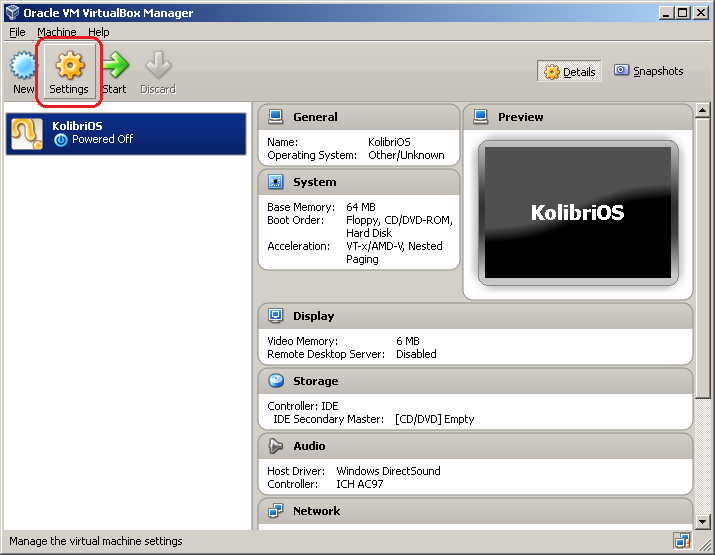Open the Settings gear icon
The height and width of the screenshot is (555, 715).
69,68
